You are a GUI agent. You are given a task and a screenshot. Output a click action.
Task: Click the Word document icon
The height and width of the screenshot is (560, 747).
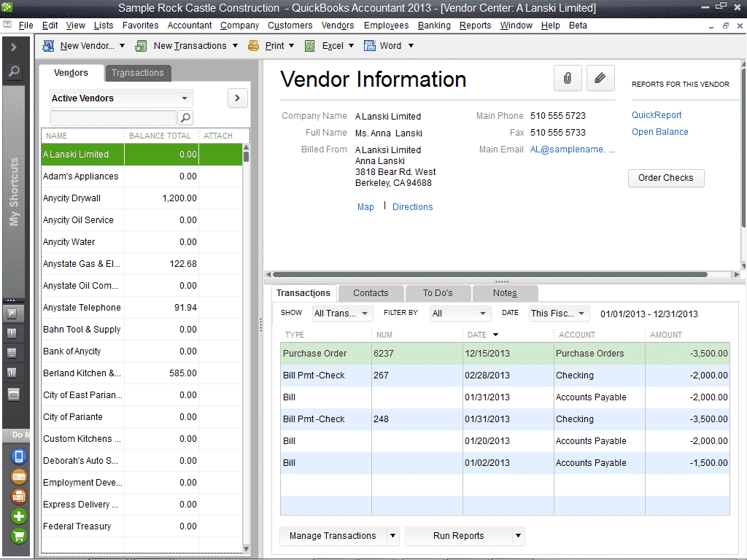point(370,46)
